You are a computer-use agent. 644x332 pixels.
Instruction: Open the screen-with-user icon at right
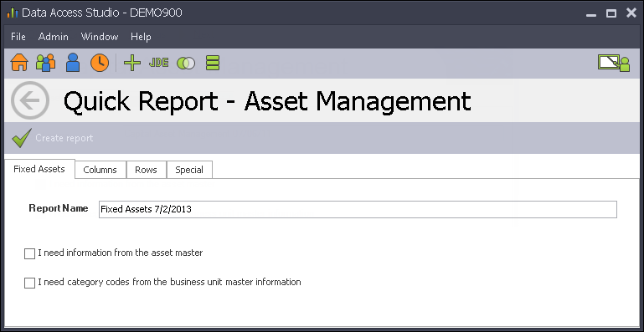614,64
